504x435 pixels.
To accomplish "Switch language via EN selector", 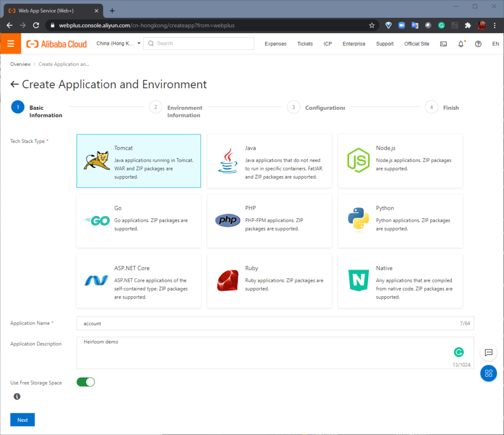I will coord(495,44).
